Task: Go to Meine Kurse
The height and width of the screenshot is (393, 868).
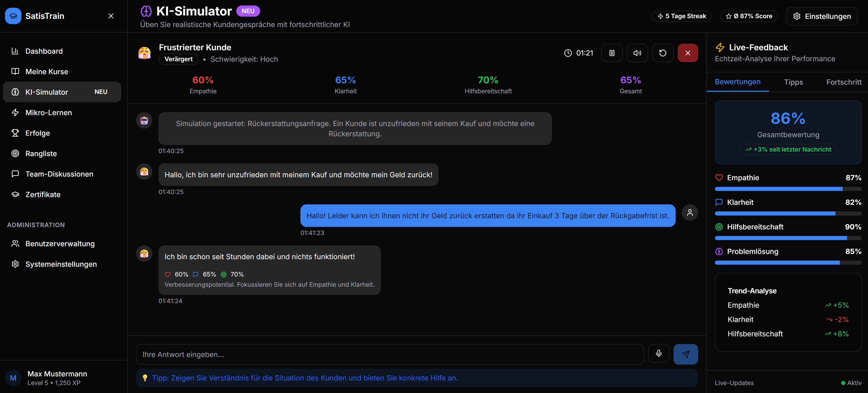Action: (62, 71)
